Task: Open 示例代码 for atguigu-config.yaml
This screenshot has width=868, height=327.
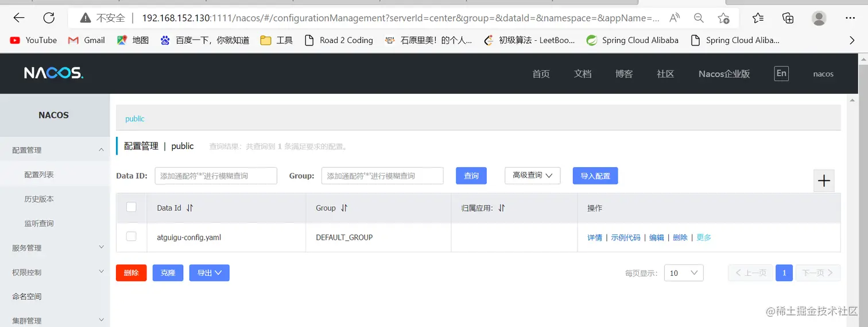Action: tap(626, 237)
